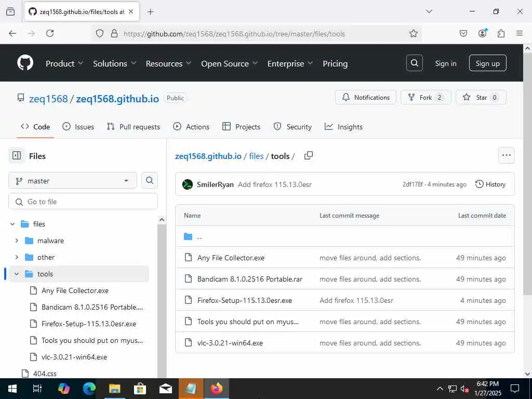
Task: Collapse the files folder in tree
Action: click(12, 224)
